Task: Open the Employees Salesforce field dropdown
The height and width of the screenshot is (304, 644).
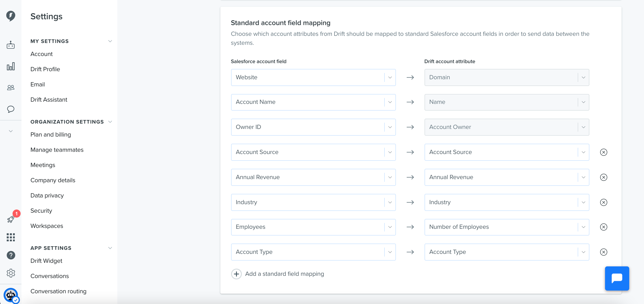Action: [313, 227]
